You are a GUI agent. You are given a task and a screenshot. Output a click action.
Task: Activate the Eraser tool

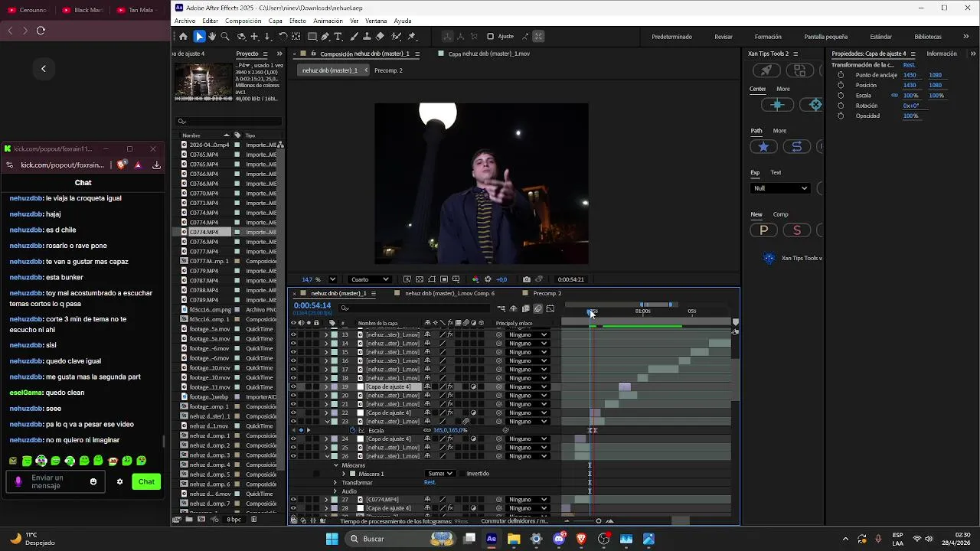381,37
